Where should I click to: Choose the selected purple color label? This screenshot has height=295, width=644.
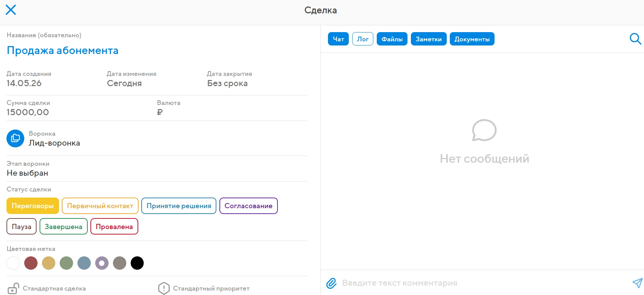[102, 263]
